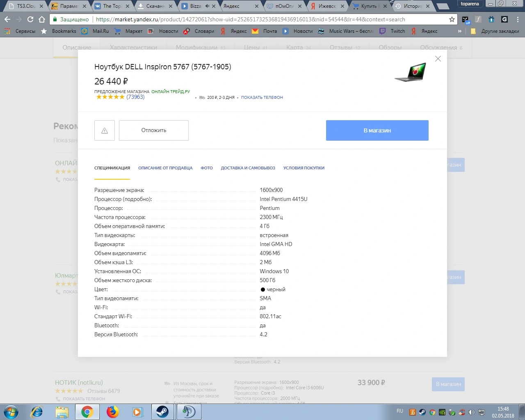Open the Mail.Ru bookmark

pos(95,31)
